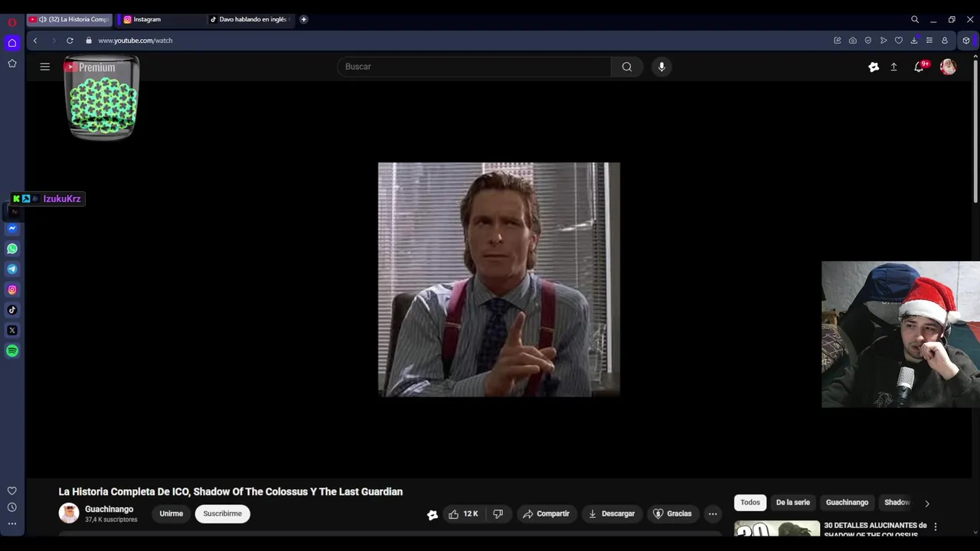The image size is (980, 551).
Task: Select the Guachinango filter chip
Action: coord(847,503)
